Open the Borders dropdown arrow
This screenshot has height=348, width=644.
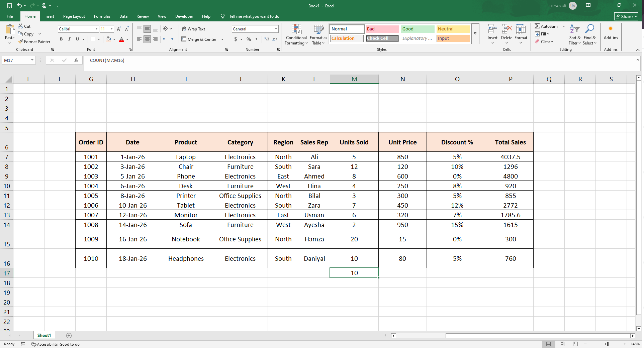coord(99,39)
